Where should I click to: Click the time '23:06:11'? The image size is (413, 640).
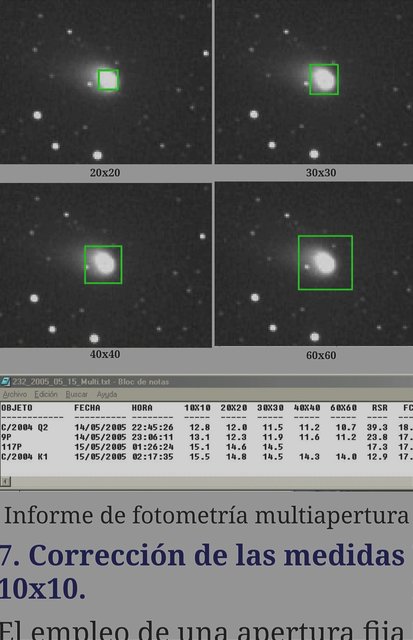click(x=152, y=437)
